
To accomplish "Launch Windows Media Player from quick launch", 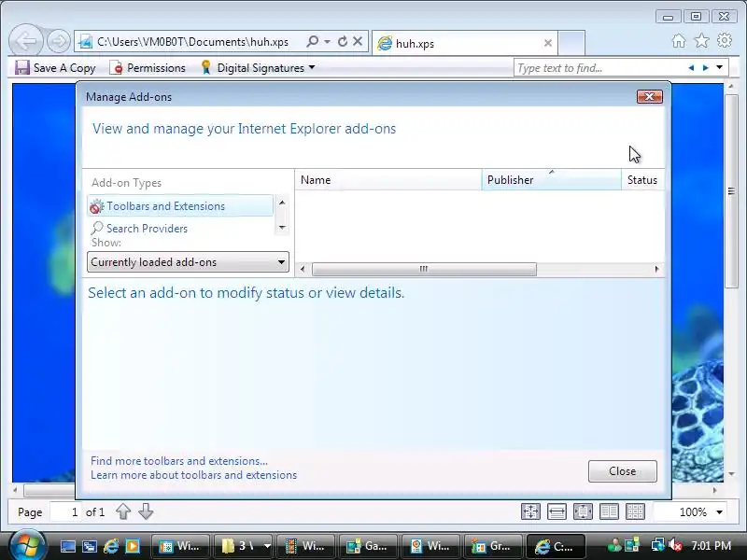I will (133, 546).
